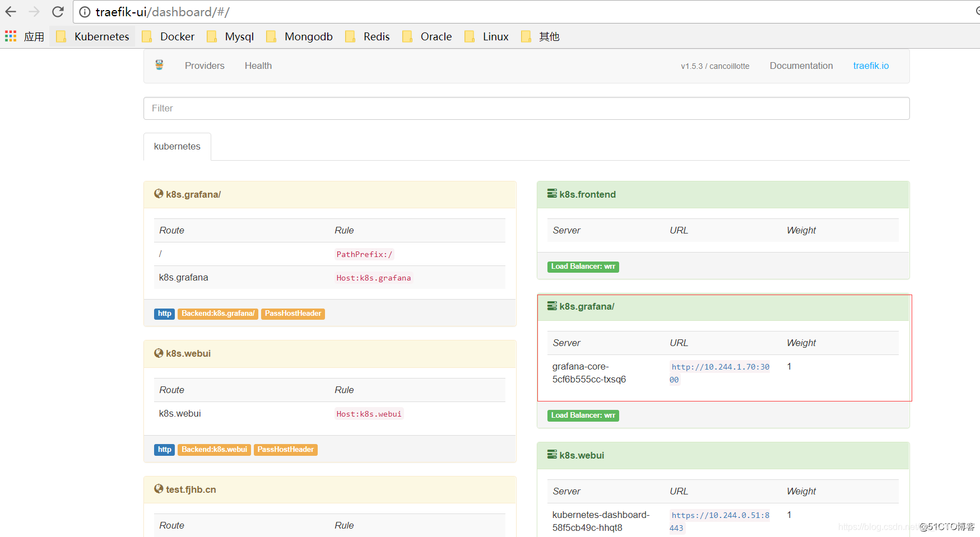Viewport: 980px width, 537px height.
Task: Click Load Balancer: wrr badge under k8s.grafana/
Action: click(583, 415)
